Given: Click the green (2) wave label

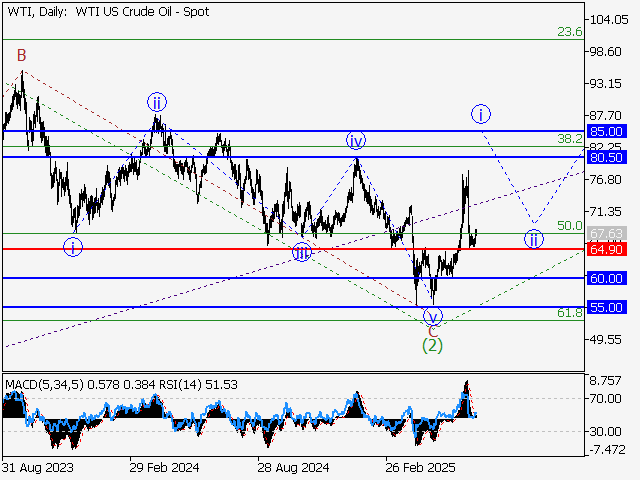Looking at the screenshot, I should (x=432, y=345).
